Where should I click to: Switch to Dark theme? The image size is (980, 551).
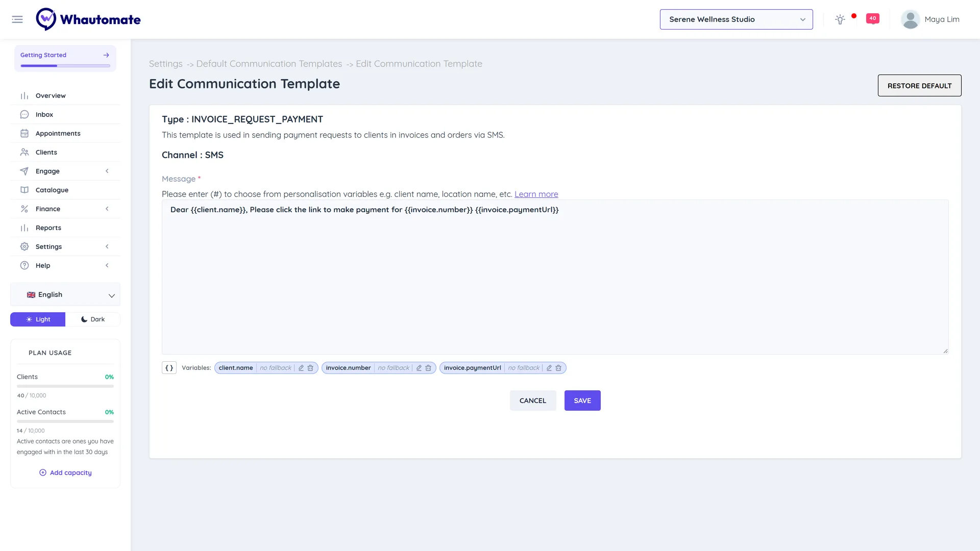click(93, 319)
